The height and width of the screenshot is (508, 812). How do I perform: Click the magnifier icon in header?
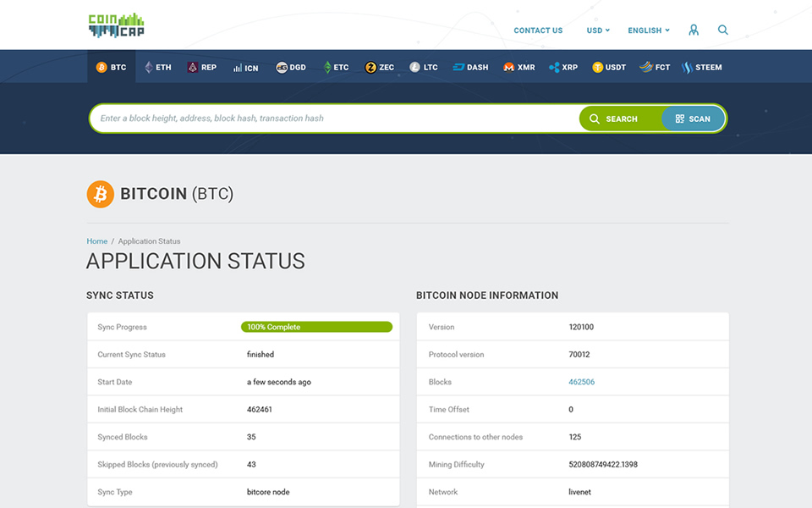pos(723,30)
